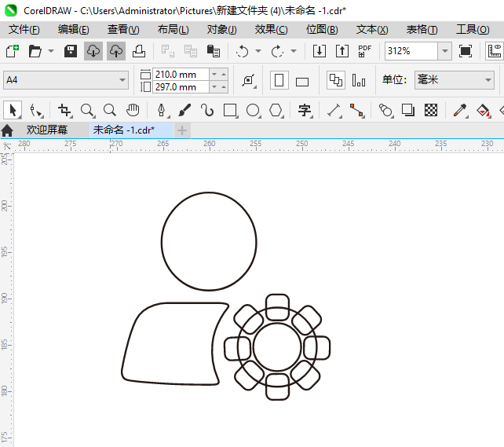Click the Publish to PDF icon
Screen dimensions: 504x447
(364, 51)
